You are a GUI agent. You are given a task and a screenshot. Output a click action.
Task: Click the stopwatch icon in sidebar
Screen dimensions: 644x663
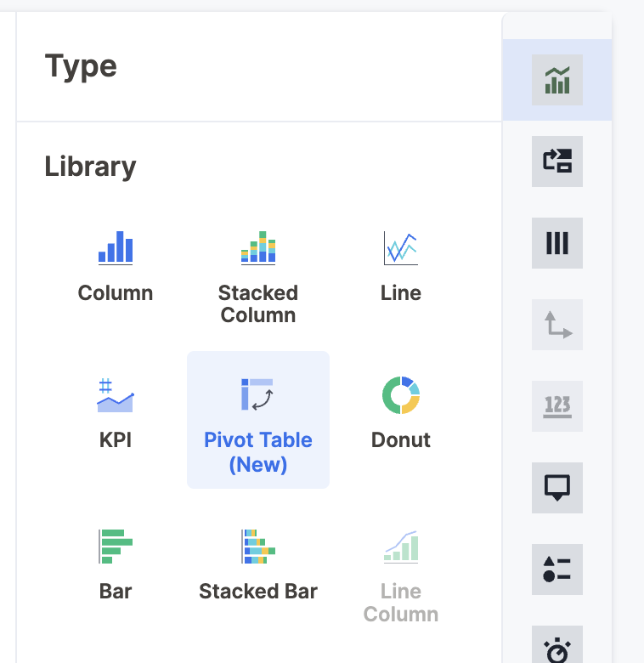[557, 649]
